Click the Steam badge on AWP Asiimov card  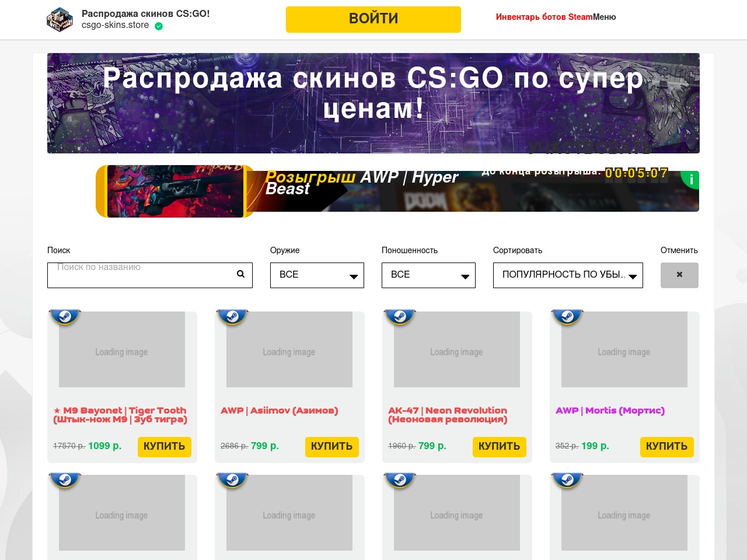232,317
